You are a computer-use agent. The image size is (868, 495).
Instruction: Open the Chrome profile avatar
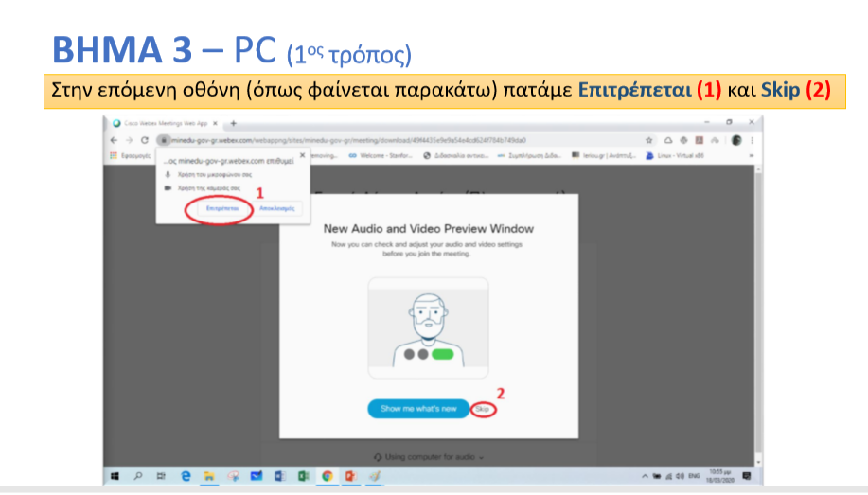(736, 141)
